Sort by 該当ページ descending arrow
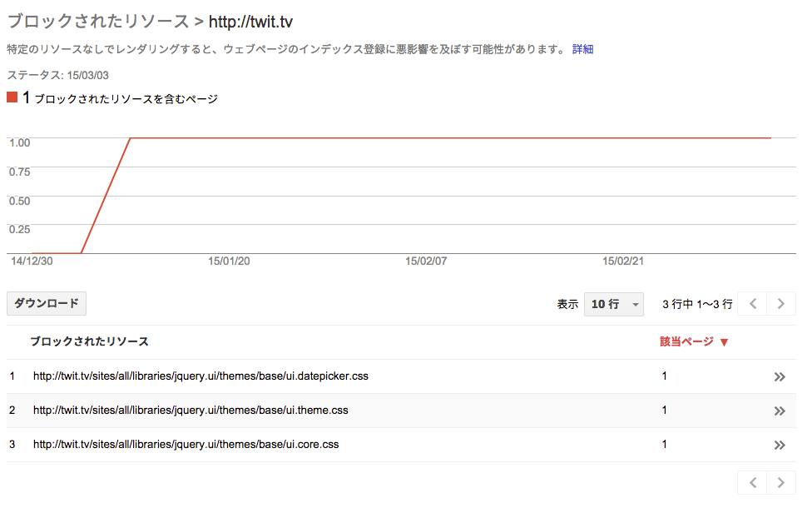Screen dimensions: 812x508 click(x=725, y=342)
